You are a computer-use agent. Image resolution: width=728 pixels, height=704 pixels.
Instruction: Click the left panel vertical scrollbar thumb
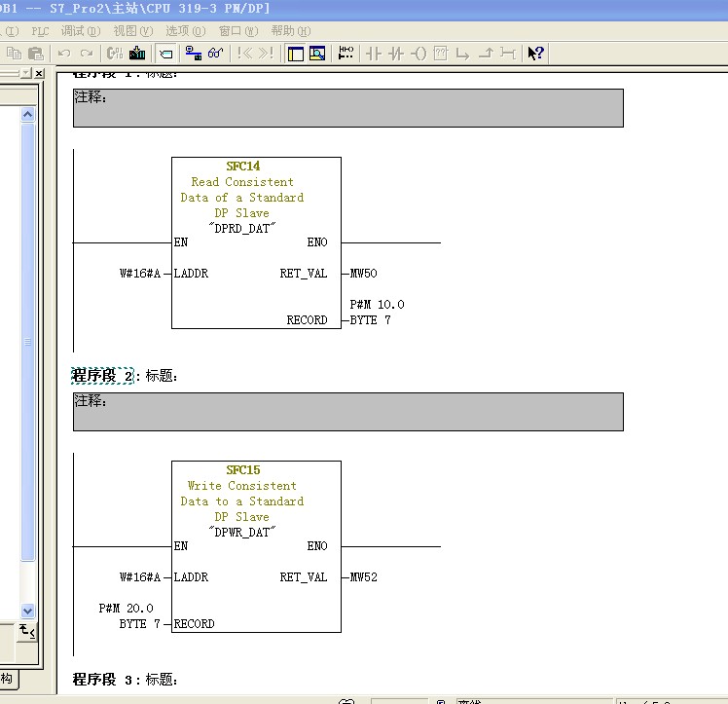click(x=28, y=342)
